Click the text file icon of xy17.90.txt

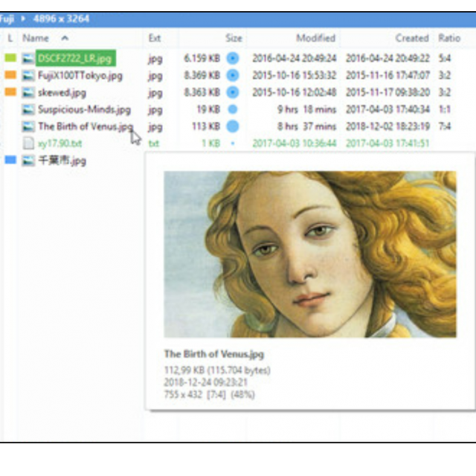tap(28, 144)
